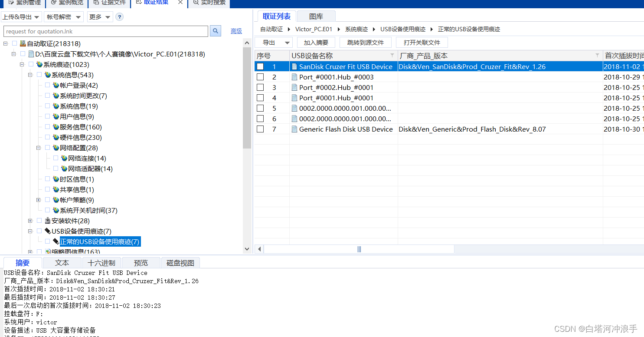Expand the 安装软件(28) node
644x337 pixels.
point(30,221)
